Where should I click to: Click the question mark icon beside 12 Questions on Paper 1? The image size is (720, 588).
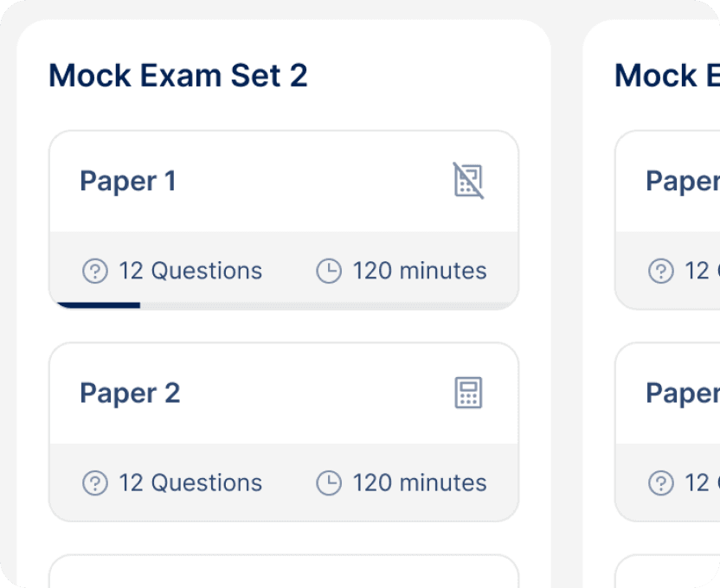93,271
